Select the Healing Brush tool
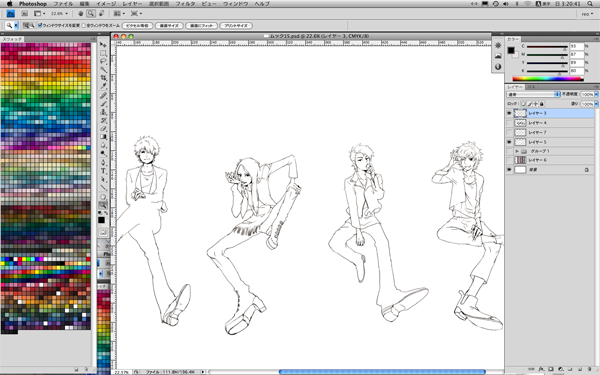Viewport: 600px width, 375px height. coord(103,95)
